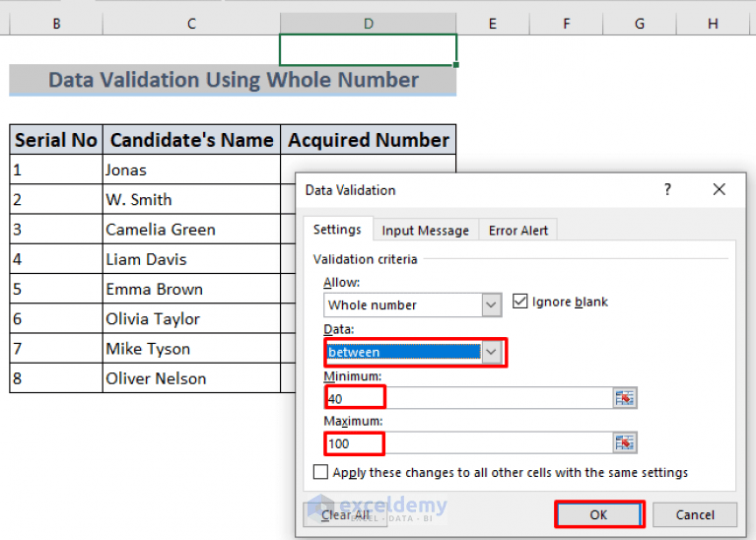Enable Apply these changes to all other cells
This screenshot has height=540, width=756.
coord(320,472)
